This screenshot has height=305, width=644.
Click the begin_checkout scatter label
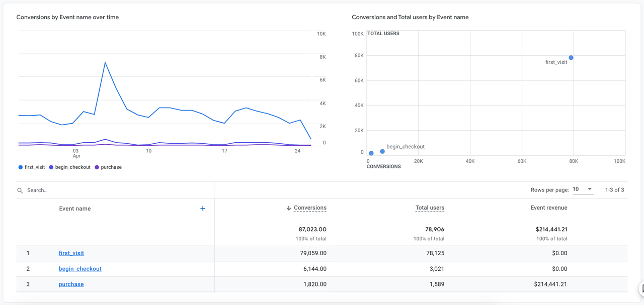[x=406, y=147]
